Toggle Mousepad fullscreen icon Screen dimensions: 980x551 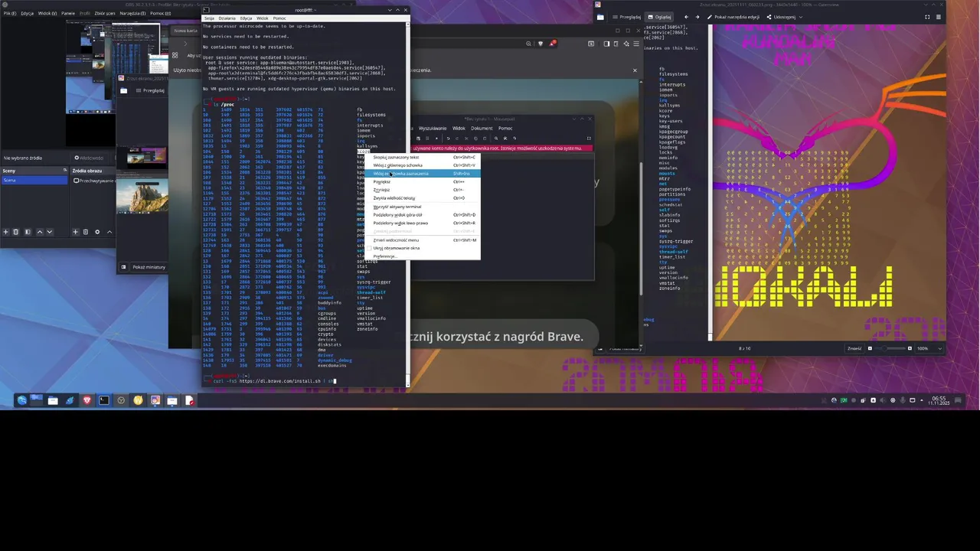click(x=589, y=139)
